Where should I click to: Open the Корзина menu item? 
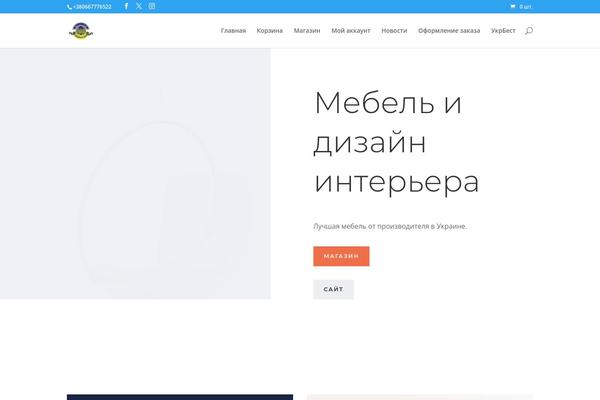[270, 31]
